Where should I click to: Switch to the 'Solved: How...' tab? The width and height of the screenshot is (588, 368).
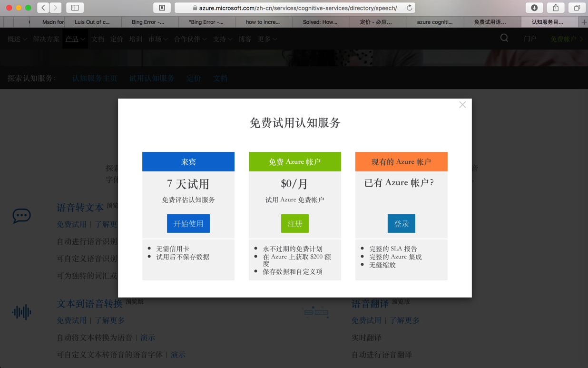320,22
